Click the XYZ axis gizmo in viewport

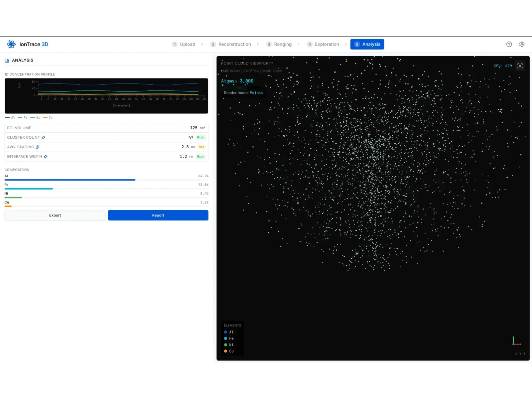517,341
